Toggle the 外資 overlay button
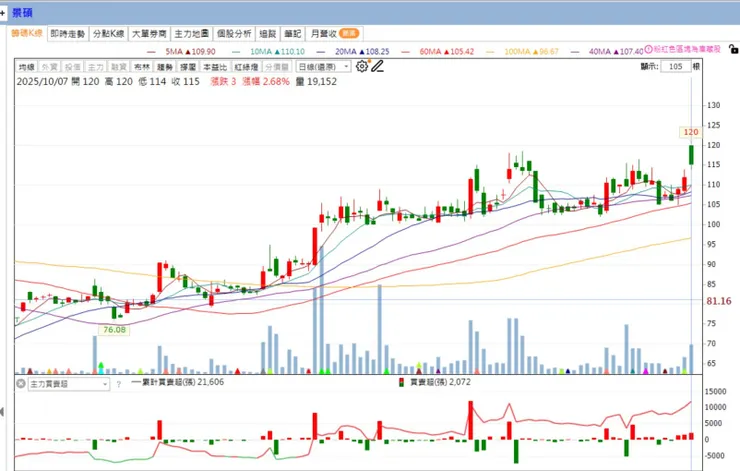 [50, 67]
